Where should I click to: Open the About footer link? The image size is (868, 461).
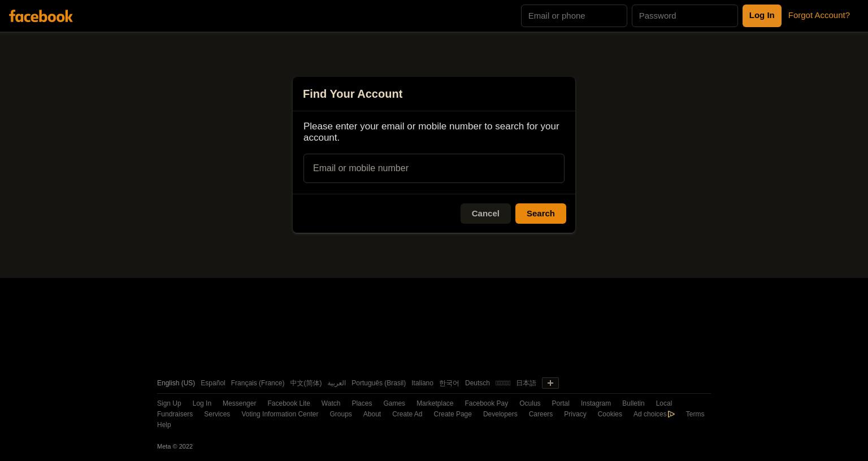pos(372,414)
